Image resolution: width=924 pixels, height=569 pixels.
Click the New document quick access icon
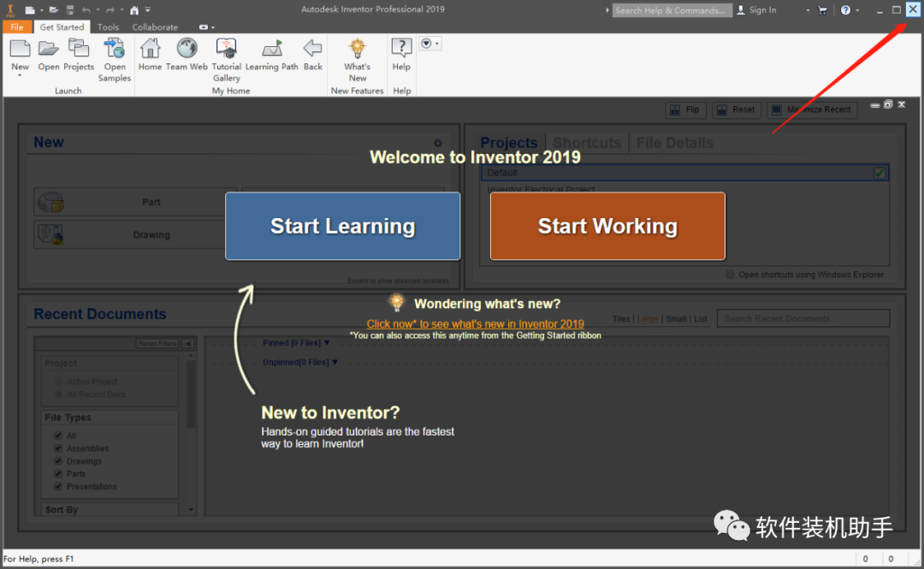point(30,10)
